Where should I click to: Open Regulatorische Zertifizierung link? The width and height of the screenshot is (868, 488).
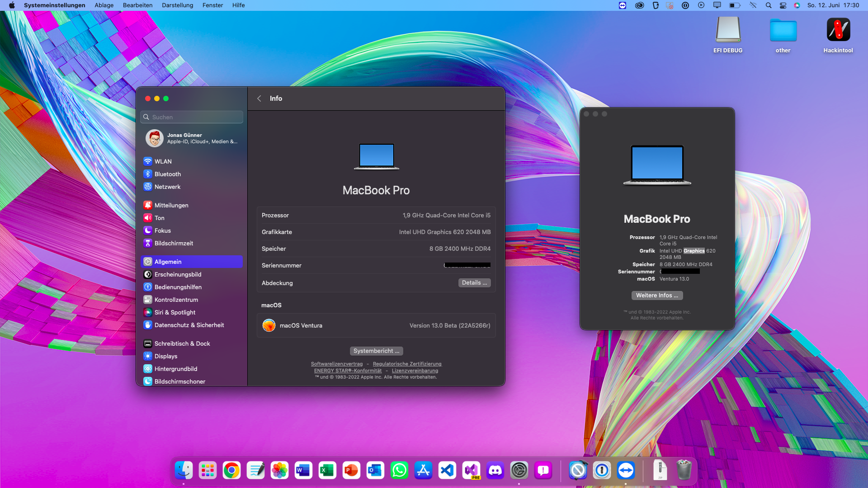(x=407, y=364)
